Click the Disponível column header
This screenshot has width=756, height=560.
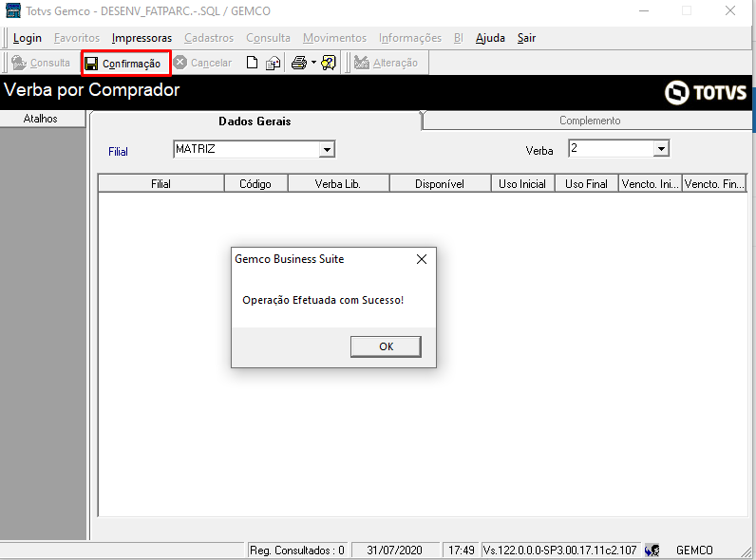[440, 183]
